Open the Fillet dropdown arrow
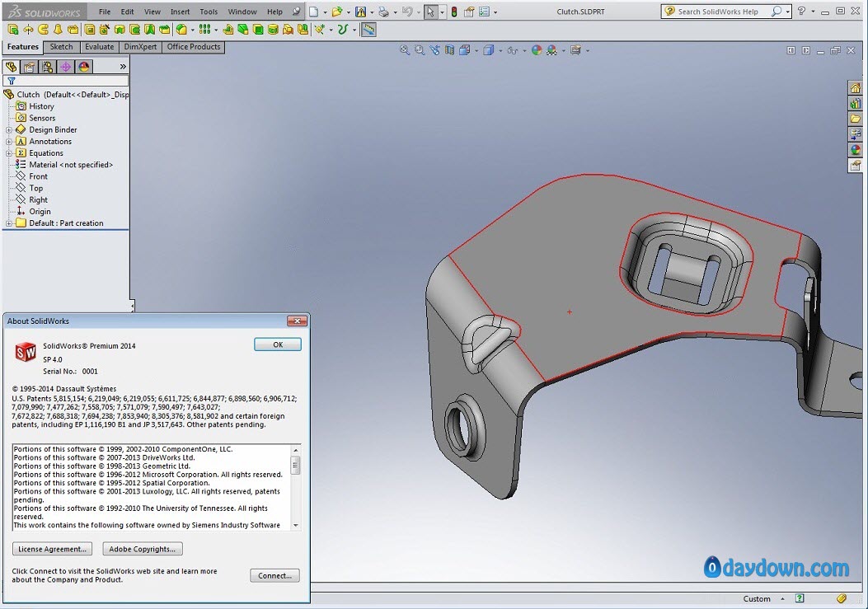Image resolution: width=868 pixels, height=609 pixels. pyautogui.click(x=192, y=30)
